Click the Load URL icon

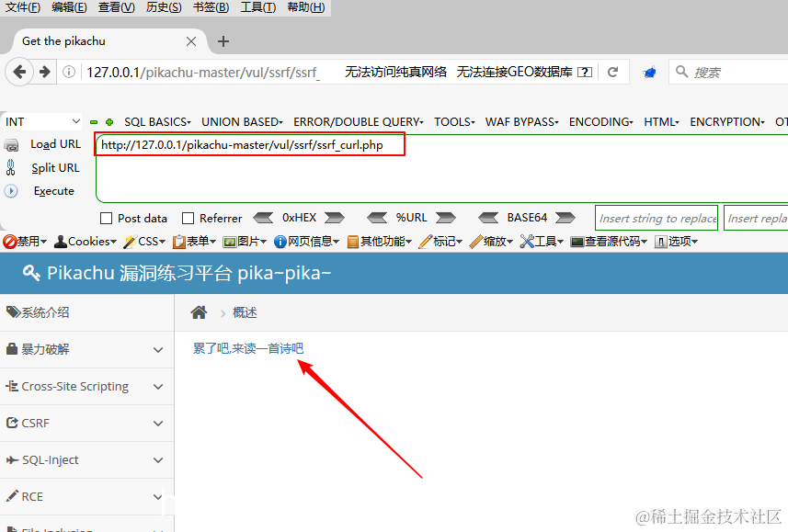pos(11,145)
